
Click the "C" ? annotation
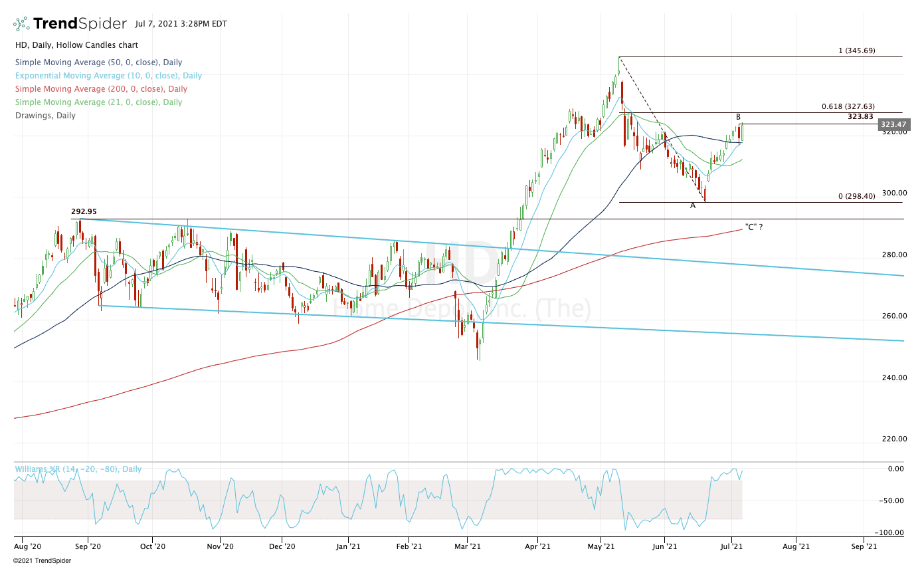coord(753,227)
